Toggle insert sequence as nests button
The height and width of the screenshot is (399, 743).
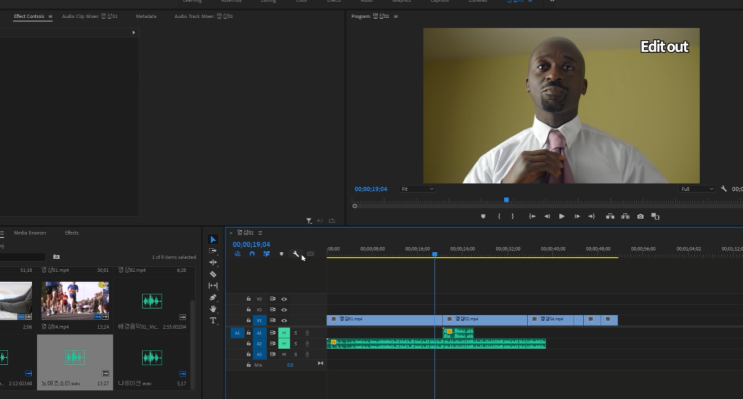point(237,254)
